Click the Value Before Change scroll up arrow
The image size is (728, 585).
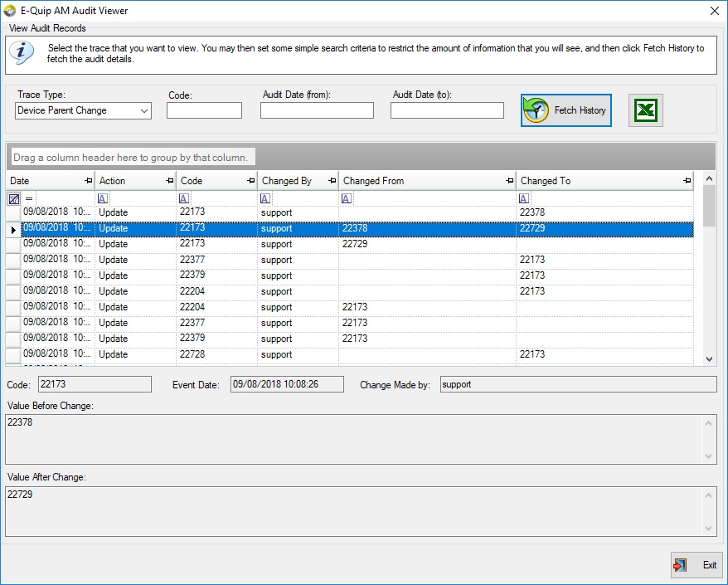(x=708, y=423)
